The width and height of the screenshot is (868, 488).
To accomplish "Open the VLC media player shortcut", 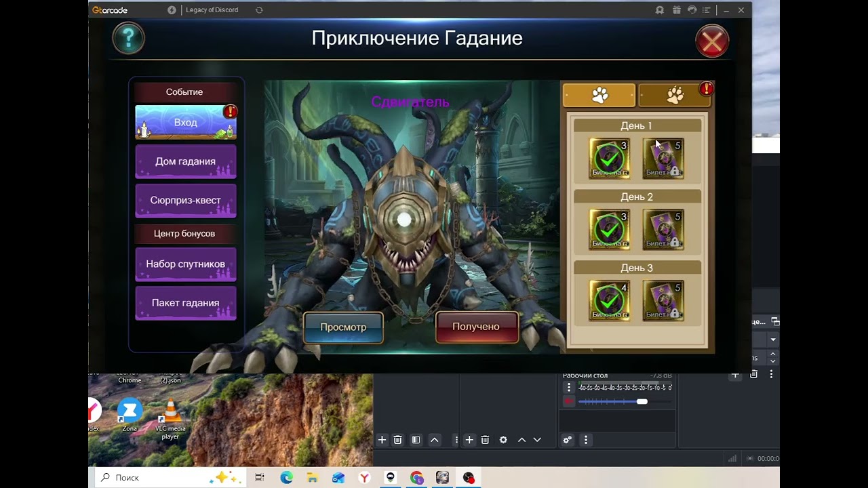I will (170, 420).
